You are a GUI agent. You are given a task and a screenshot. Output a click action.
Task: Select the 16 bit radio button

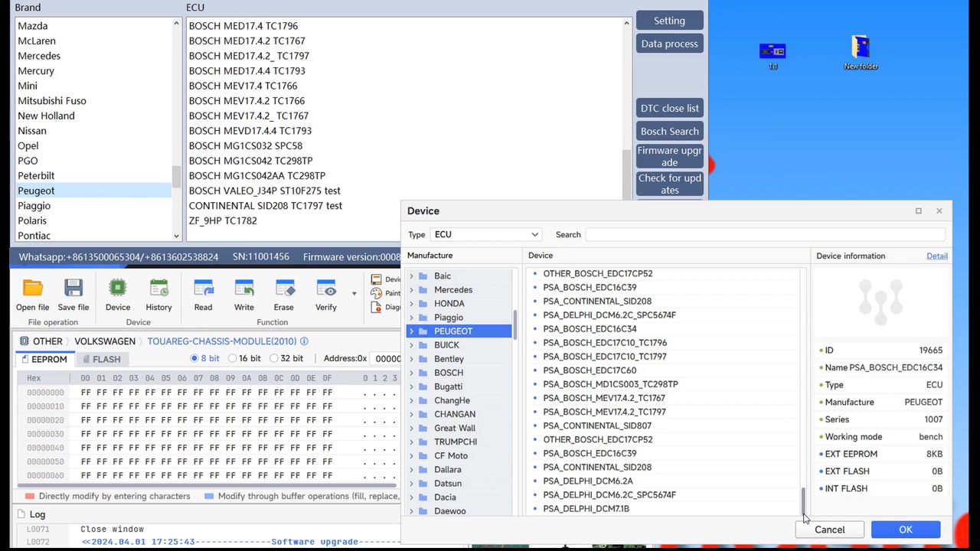pos(232,358)
